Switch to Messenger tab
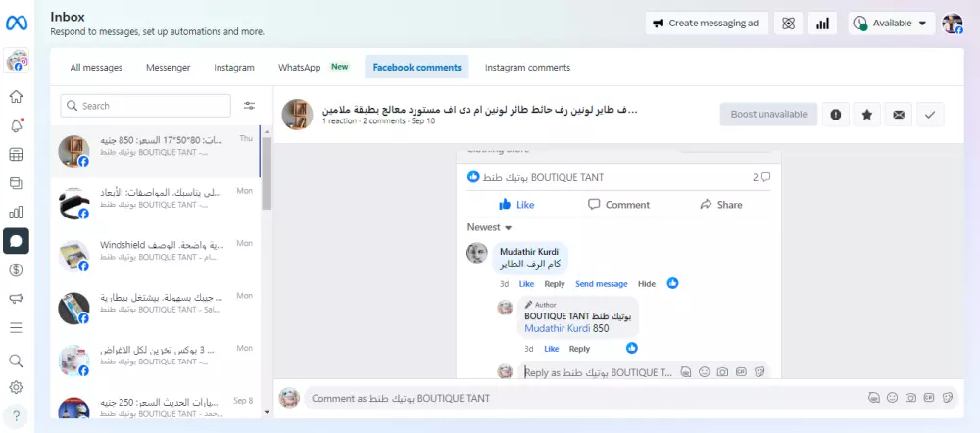 pos(169,67)
